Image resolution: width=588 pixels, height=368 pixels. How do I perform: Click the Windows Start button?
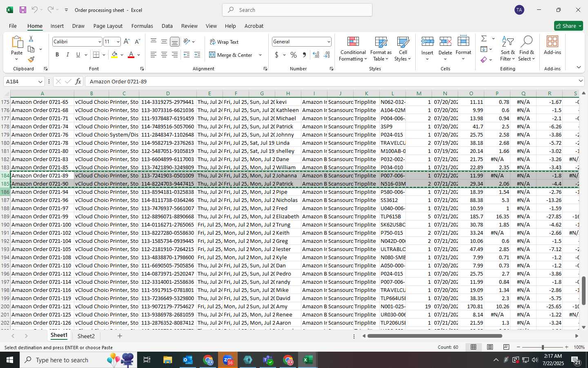coord(10,360)
